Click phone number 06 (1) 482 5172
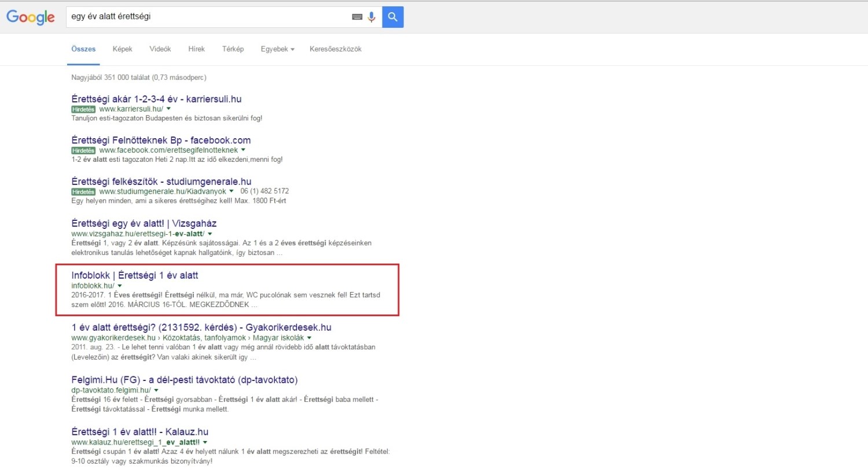 [264, 191]
